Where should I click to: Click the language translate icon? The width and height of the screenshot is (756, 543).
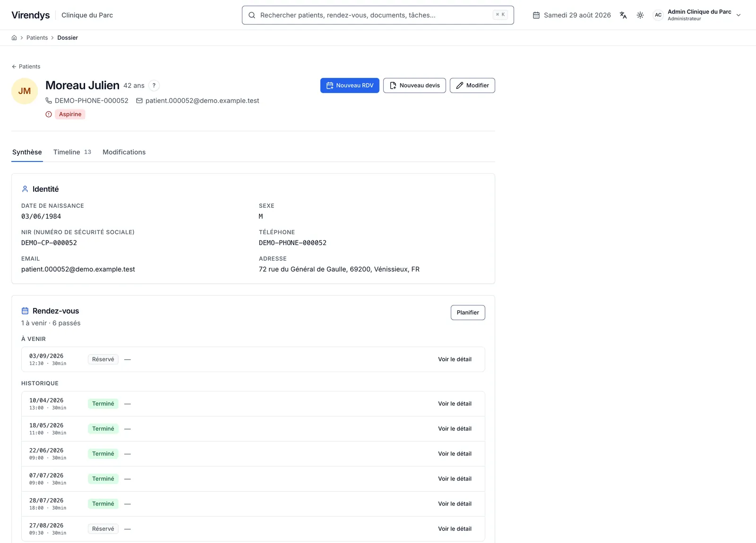(x=623, y=15)
